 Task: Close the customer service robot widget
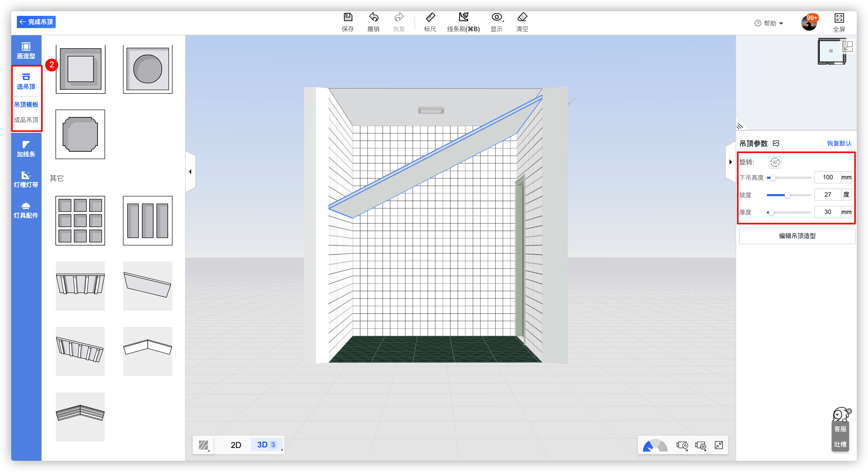tap(849, 411)
